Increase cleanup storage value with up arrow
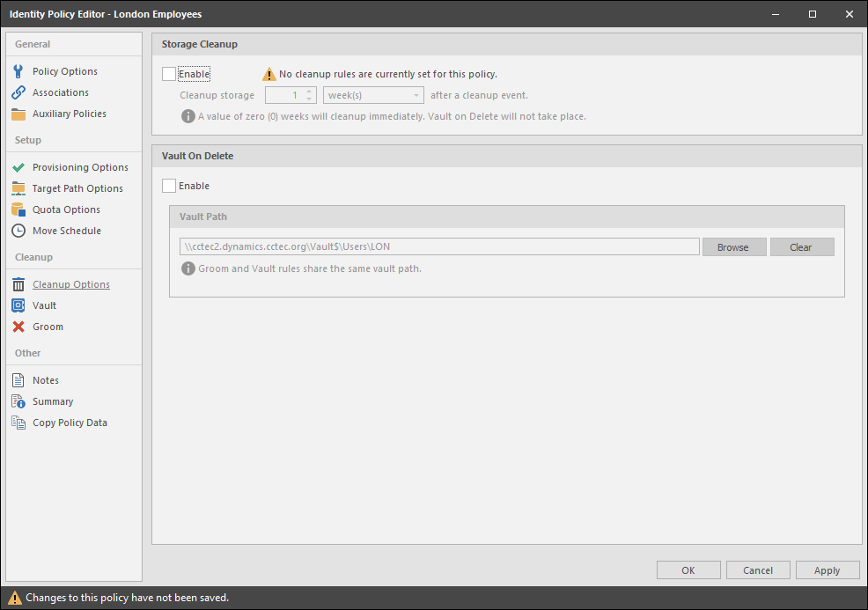 (309, 92)
